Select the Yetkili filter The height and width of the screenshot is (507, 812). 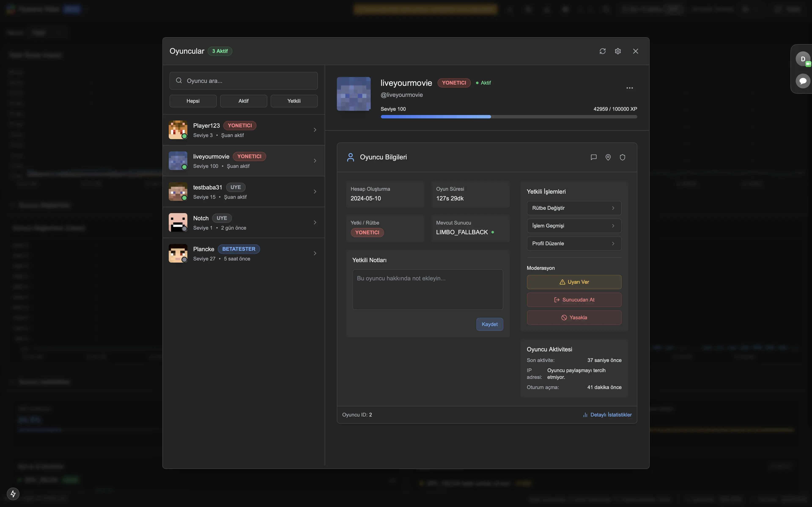[x=294, y=101]
